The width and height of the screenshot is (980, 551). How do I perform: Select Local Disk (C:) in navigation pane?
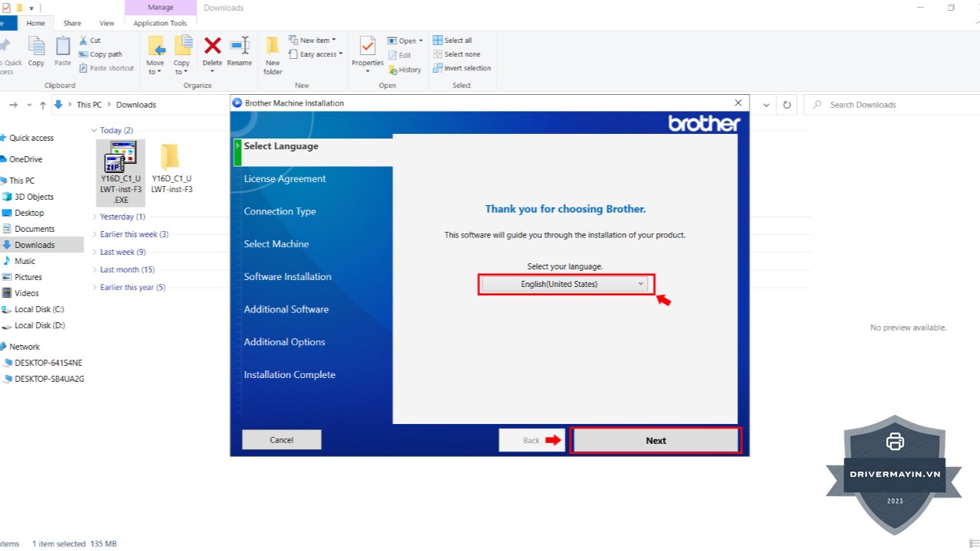(x=39, y=309)
